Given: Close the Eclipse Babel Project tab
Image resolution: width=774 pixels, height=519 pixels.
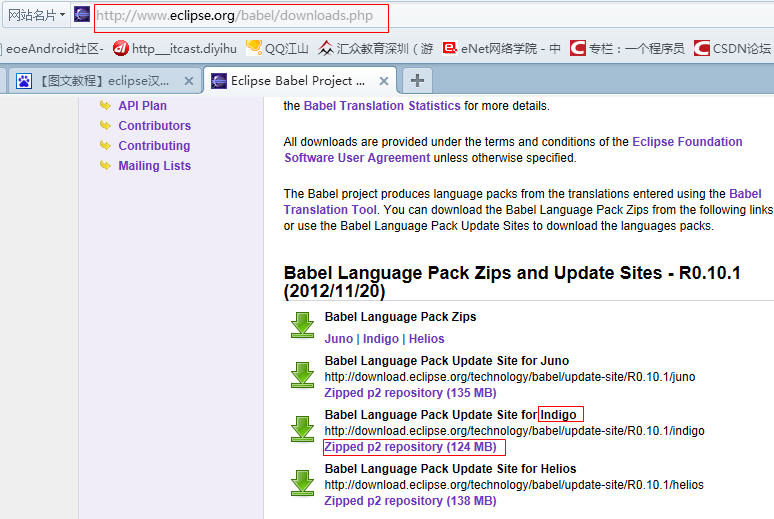Looking at the screenshot, I should tap(384, 81).
